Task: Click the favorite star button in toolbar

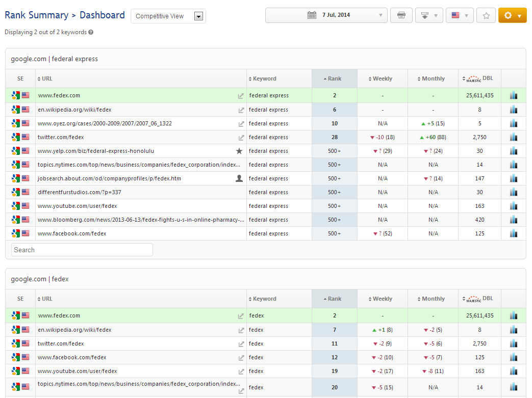Action: pyautogui.click(x=486, y=16)
